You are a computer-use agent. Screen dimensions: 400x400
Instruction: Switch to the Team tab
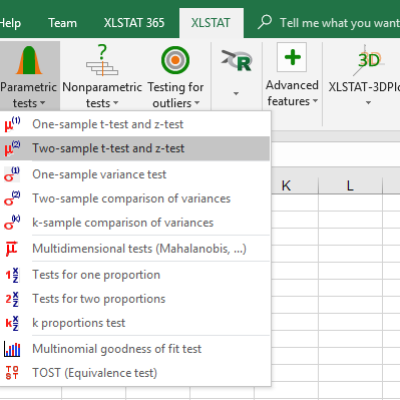click(x=62, y=23)
